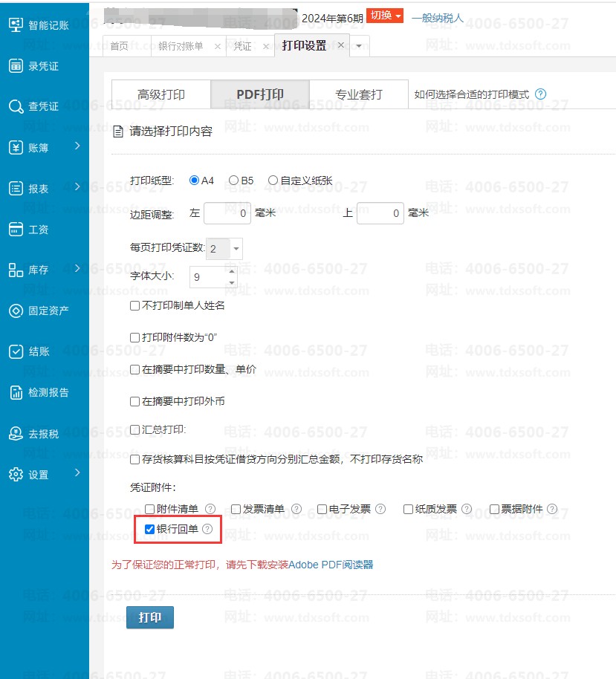Click help icon beside 银行回单
616x679 pixels.
[207, 529]
